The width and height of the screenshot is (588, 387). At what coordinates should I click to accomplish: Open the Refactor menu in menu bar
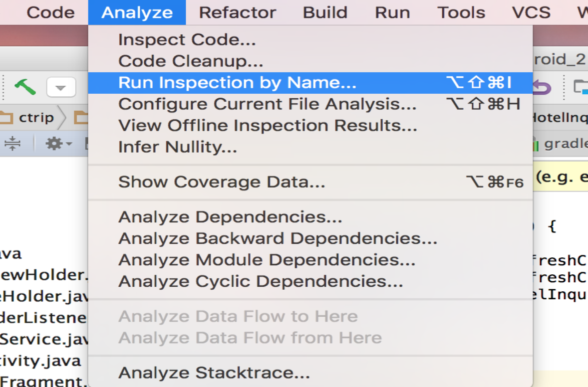(x=237, y=12)
